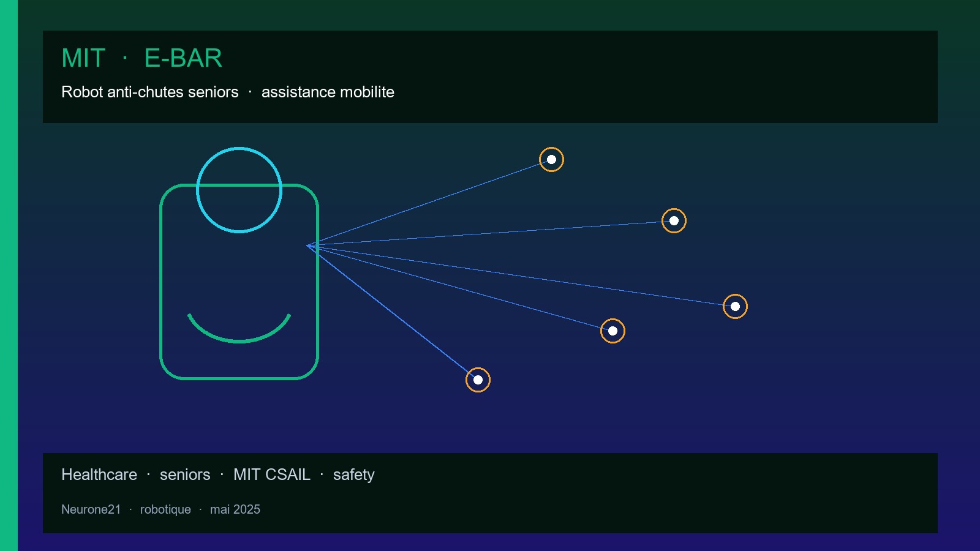Click the sensor node just above the lowest one
Viewport: 980px width, 551px height.
click(x=612, y=331)
